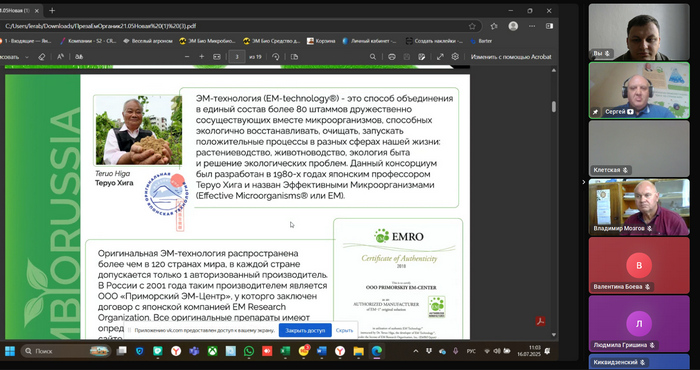Open Task View on the taskbar
The image size is (700, 370).
[x=121, y=351]
